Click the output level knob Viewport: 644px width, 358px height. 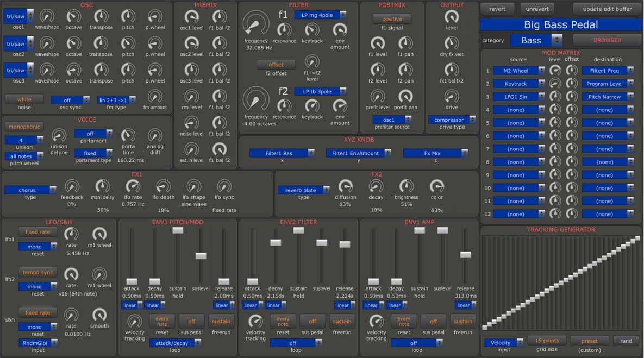[452, 17]
